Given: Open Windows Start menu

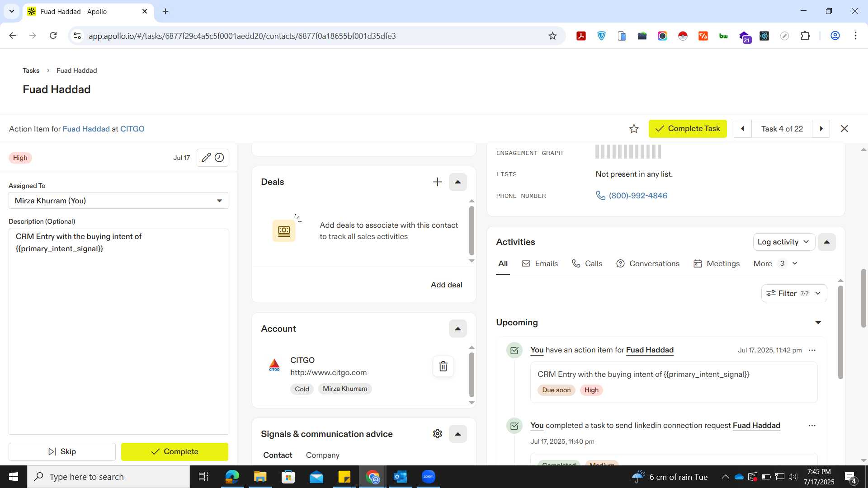Looking at the screenshot, I should (x=14, y=477).
